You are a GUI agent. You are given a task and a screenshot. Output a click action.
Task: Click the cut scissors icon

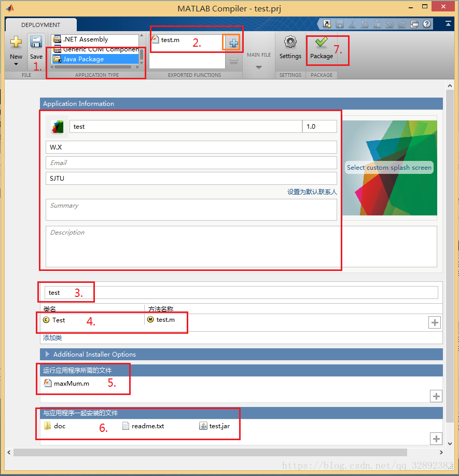tap(352, 24)
